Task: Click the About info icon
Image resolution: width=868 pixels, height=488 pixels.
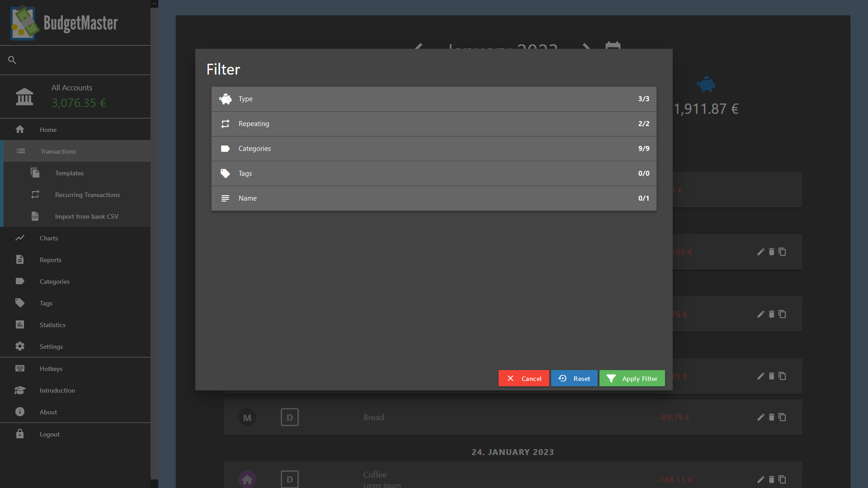Action: pyautogui.click(x=20, y=412)
